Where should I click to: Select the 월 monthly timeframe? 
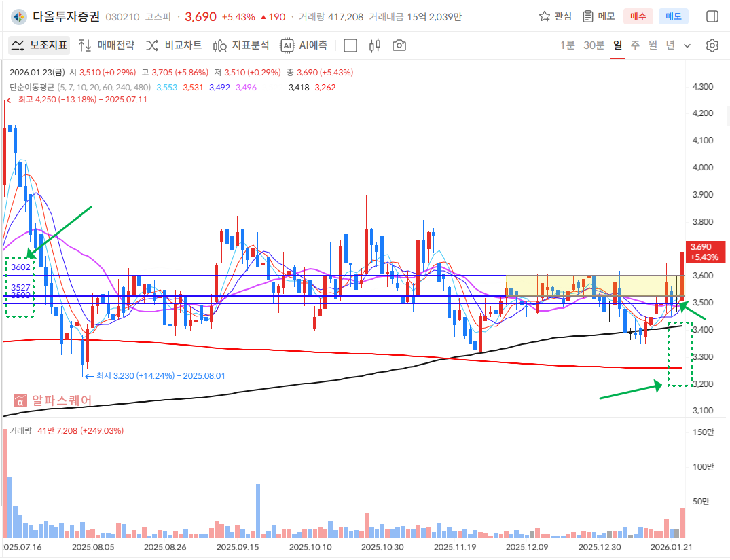653,45
